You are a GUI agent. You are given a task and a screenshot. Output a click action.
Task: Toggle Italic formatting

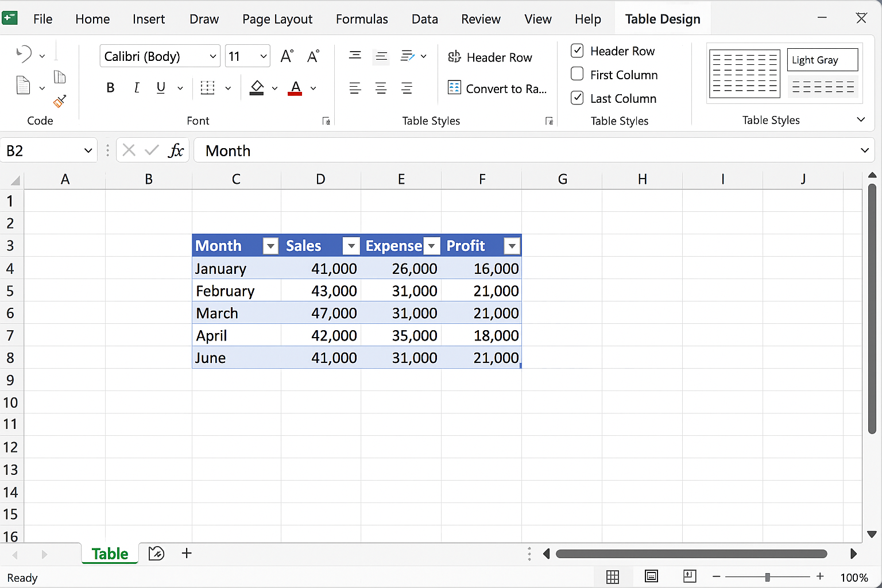136,88
